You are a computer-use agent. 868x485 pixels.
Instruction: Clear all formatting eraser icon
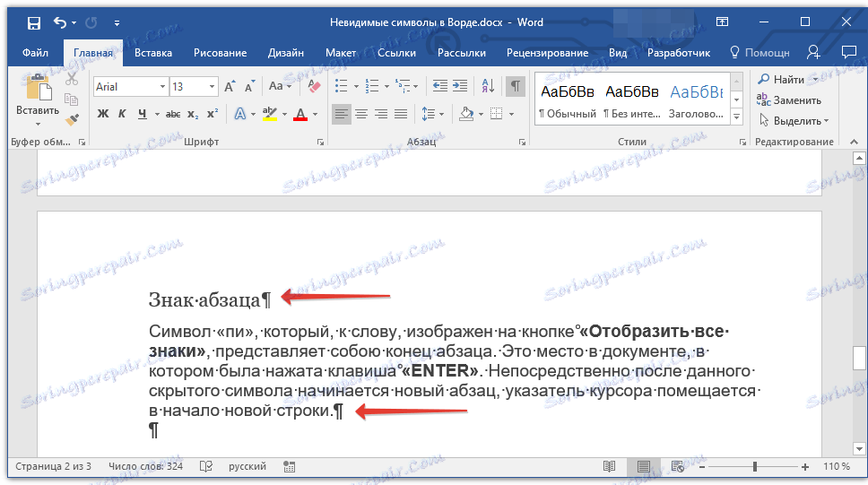(314, 86)
